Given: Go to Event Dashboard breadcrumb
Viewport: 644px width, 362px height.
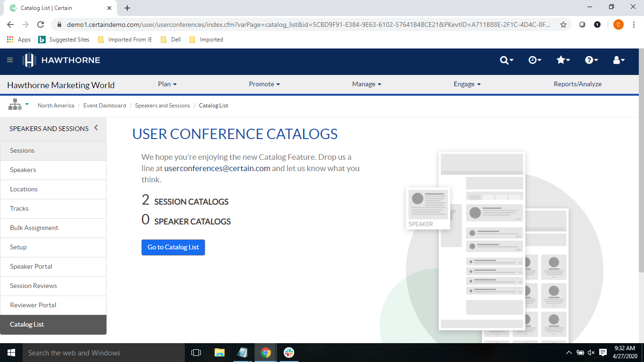Looking at the screenshot, I should click(x=105, y=106).
